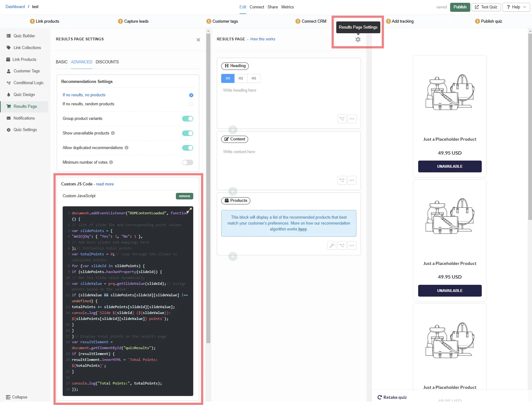This screenshot has width=532, height=405.
Task: Remove the custom JavaScript code
Action: point(185,196)
